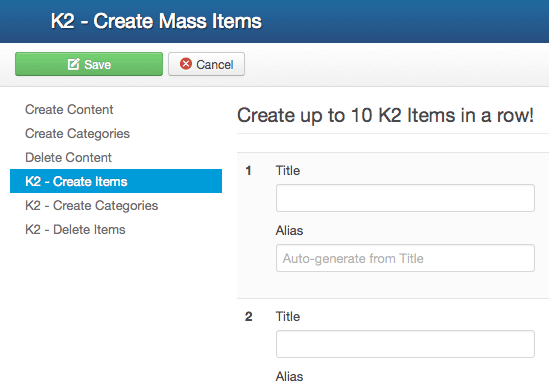Click row number 2

[x=249, y=317]
